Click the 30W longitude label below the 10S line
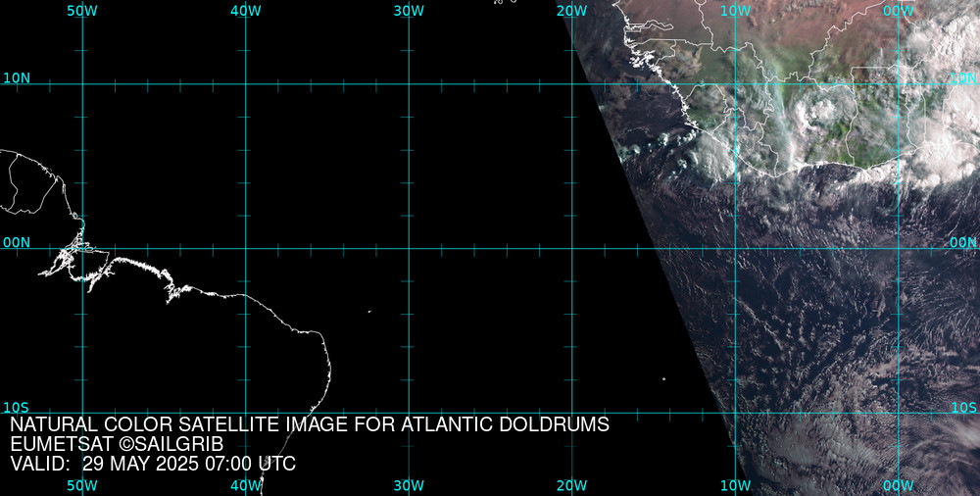This screenshot has width=980, height=496. (x=409, y=486)
